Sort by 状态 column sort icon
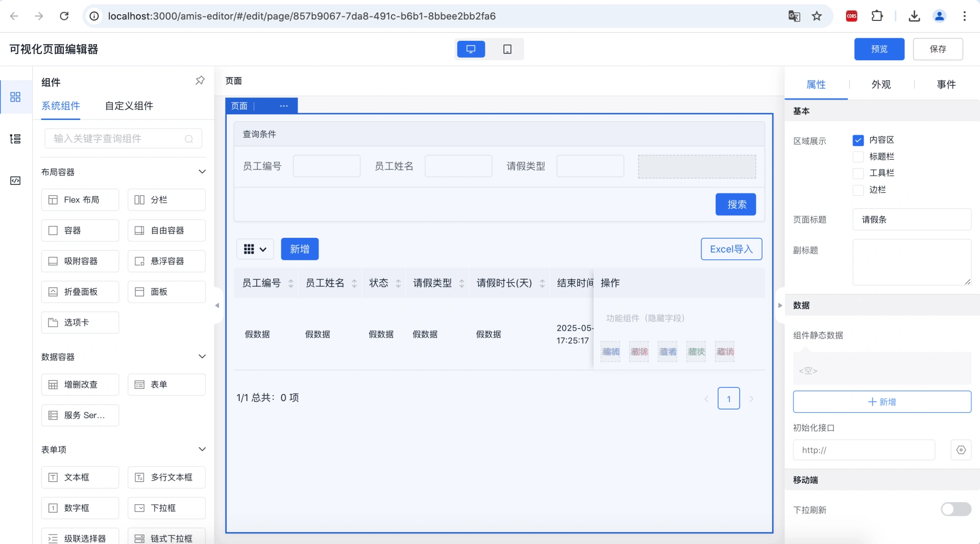Viewport: 980px width, 544px height. (x=398, y=283)
